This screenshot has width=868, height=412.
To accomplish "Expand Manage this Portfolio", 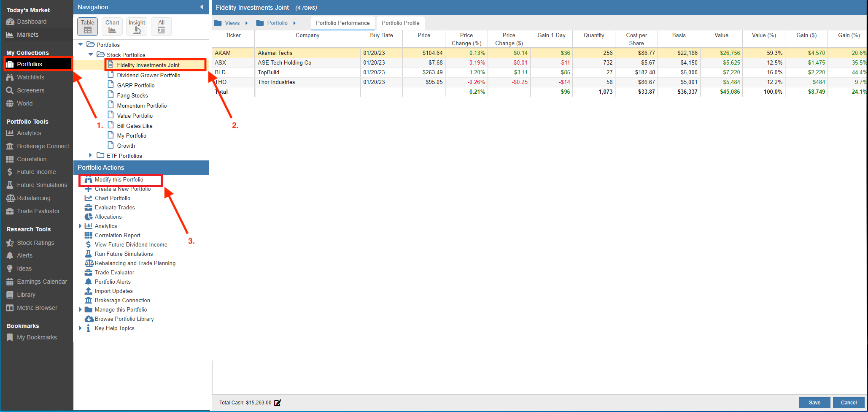I will (80, 309).
